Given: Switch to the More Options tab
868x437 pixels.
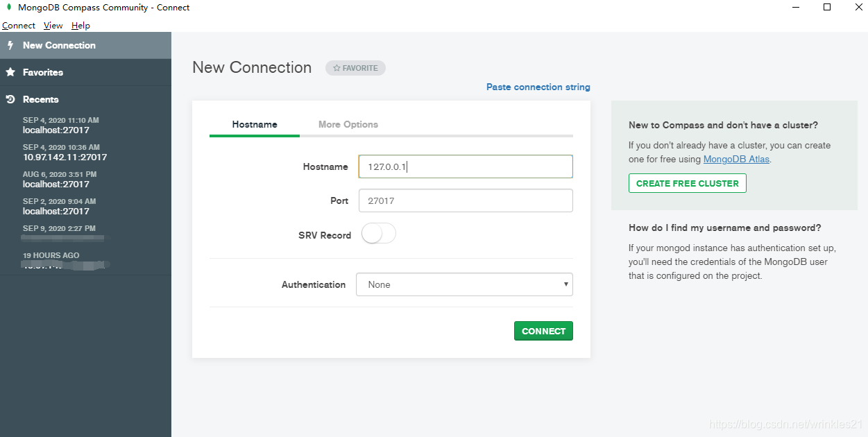Looking at the screenshot, I should [x=348, y=124].
